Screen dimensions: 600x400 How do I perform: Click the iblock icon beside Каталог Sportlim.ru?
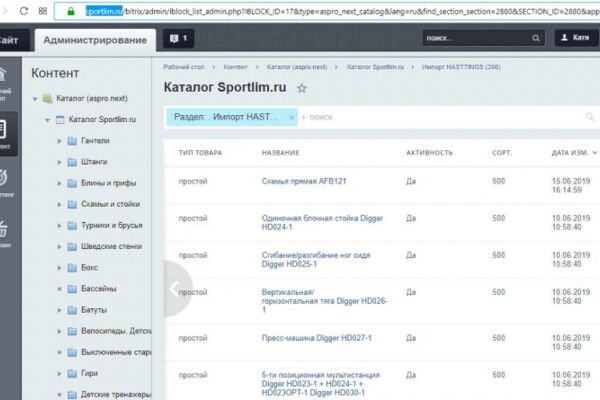pyautogui.click(x=60, y=119)
